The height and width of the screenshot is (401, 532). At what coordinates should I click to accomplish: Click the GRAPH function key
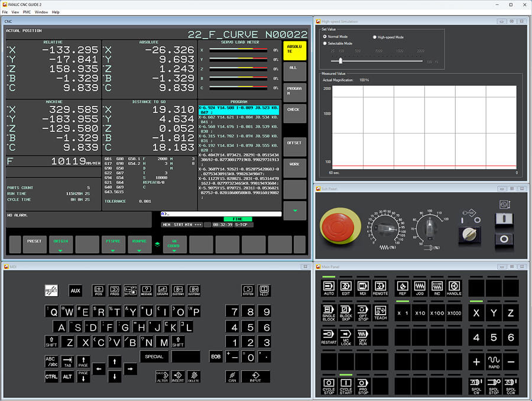click(162, 290)
